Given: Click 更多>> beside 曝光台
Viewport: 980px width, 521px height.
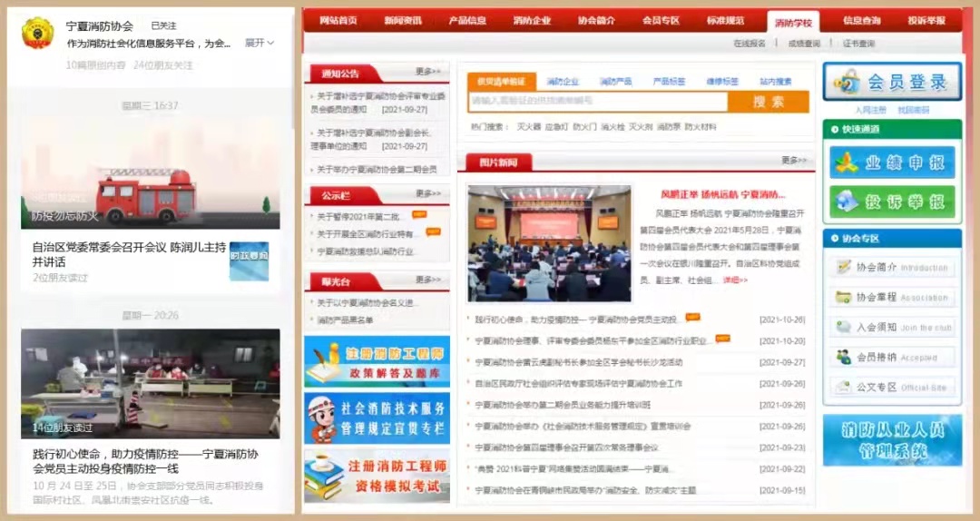Looking at the screenshot, I should 428,280.
